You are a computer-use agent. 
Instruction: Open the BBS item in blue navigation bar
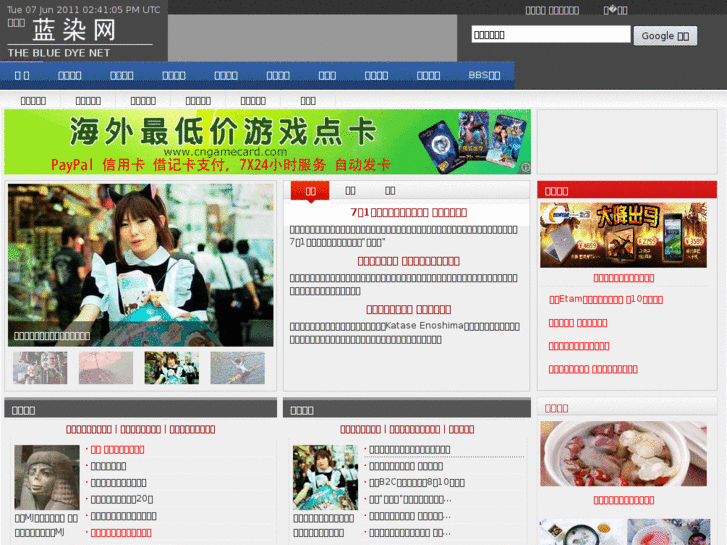tap(484, 75)
